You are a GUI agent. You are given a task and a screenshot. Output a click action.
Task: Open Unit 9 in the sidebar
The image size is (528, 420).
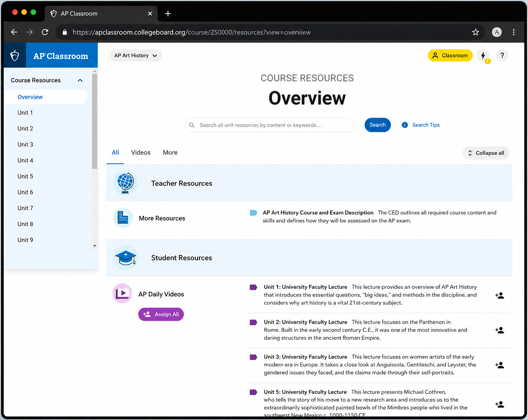[25, 240]
